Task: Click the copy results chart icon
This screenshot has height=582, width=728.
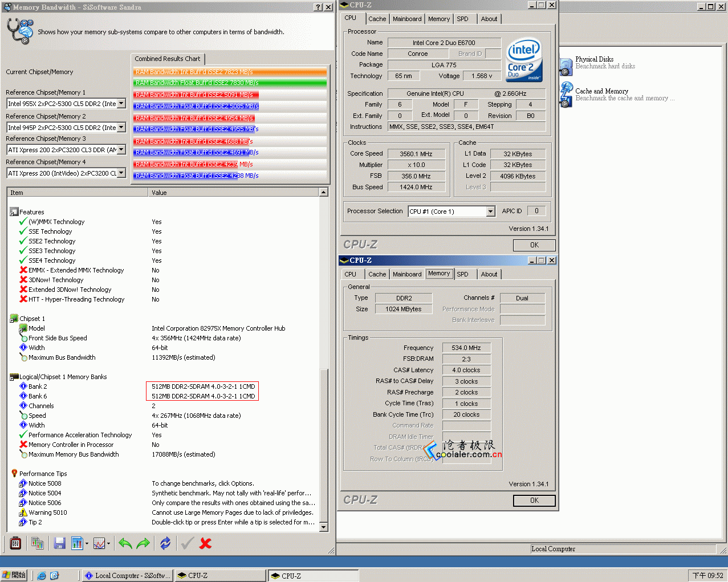Action: point(38,543)
